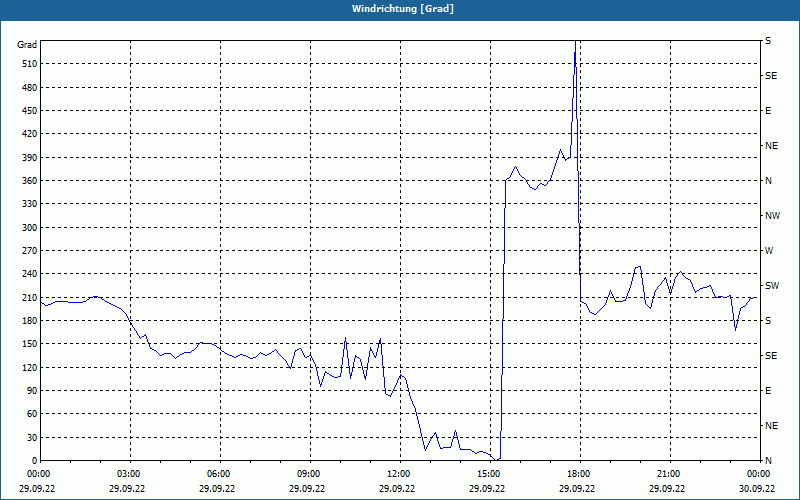Click the 09:00 time label
800x500 pixels.
(x=310, y=474)
